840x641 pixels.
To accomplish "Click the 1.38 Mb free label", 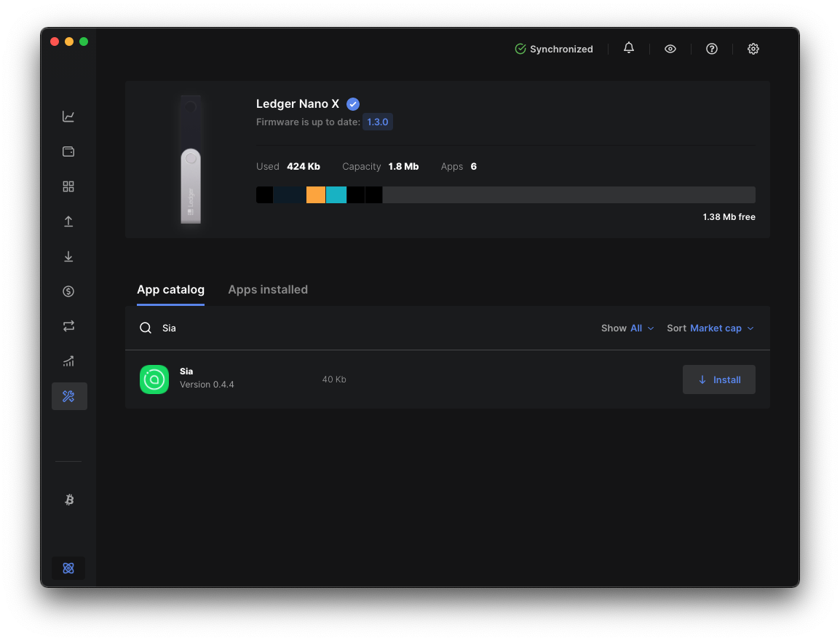I will point(729,217).
